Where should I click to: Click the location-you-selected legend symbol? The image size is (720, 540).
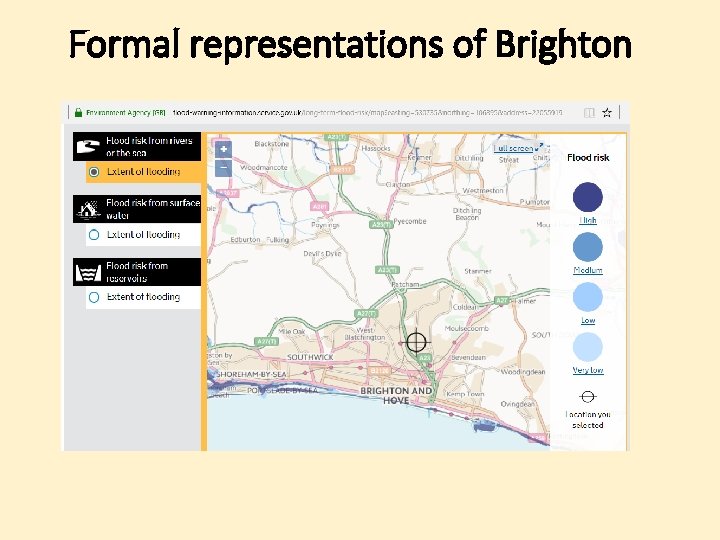point(588,396)
